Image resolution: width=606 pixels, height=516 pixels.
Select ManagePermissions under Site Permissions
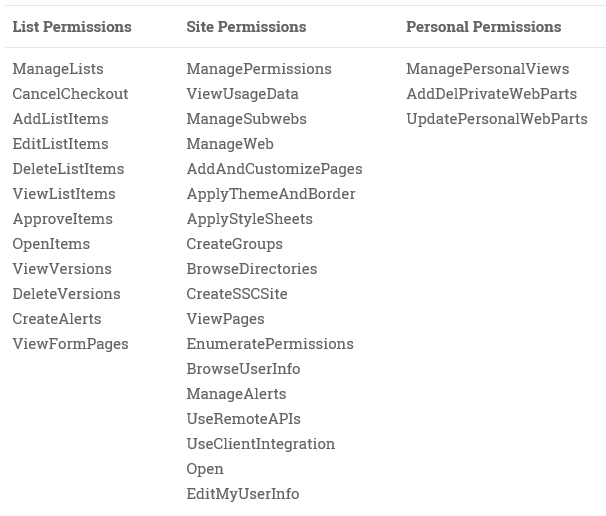click(x=259, y=69)
